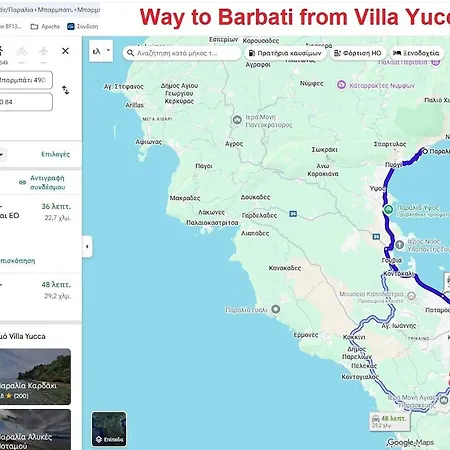Close the directions panel
450x450 pixels.
[x=65, y=51]
